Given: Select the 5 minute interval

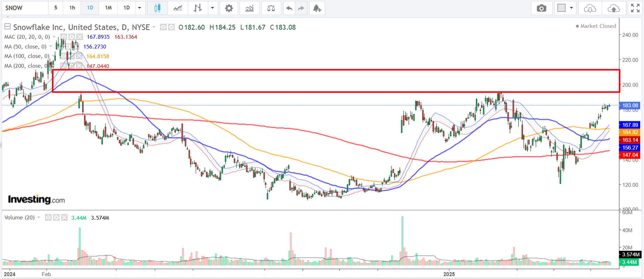Looking at the screenshot, I should [55, 8].
